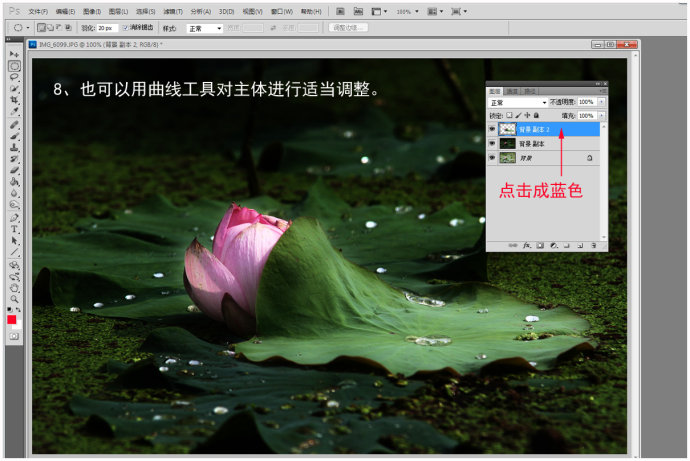Switch to the Channels 通道 tab

(x=512, y=91)
